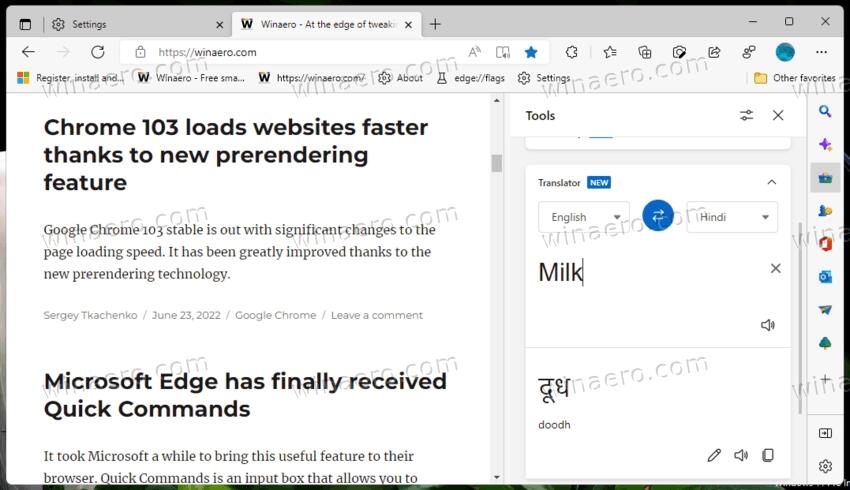Play audio of the Hindi translation

pos(740,455)
